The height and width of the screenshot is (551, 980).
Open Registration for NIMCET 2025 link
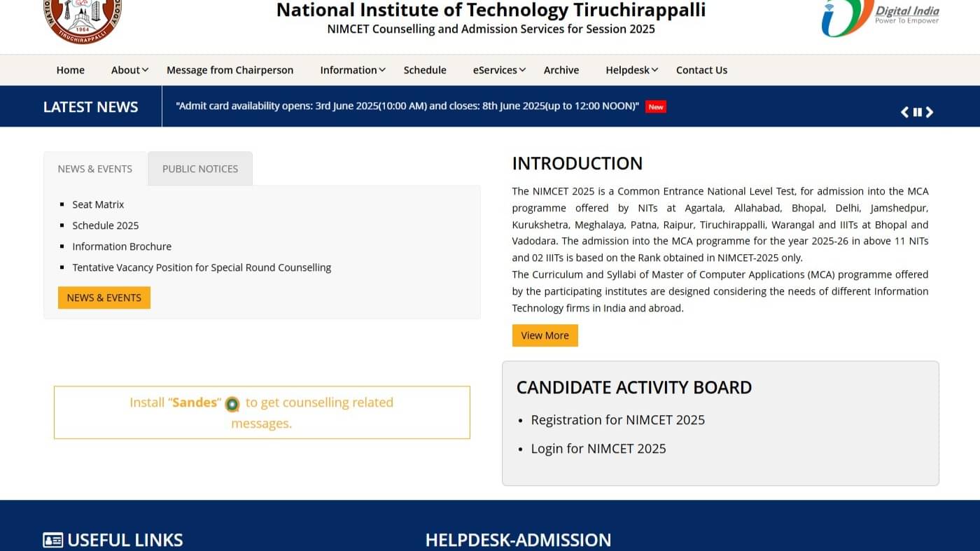[617, 420]
